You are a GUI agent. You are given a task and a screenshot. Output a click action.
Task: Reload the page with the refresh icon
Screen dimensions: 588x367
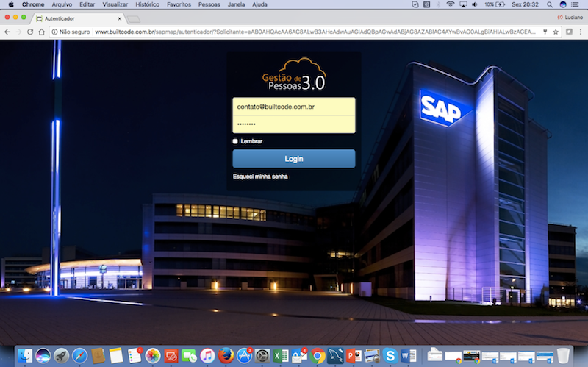pos(30,32)
